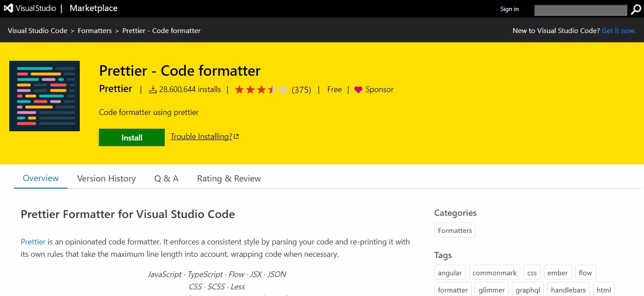Click the Sponsor link
Viewport: 644px width, 296px height.
point(380,89)
